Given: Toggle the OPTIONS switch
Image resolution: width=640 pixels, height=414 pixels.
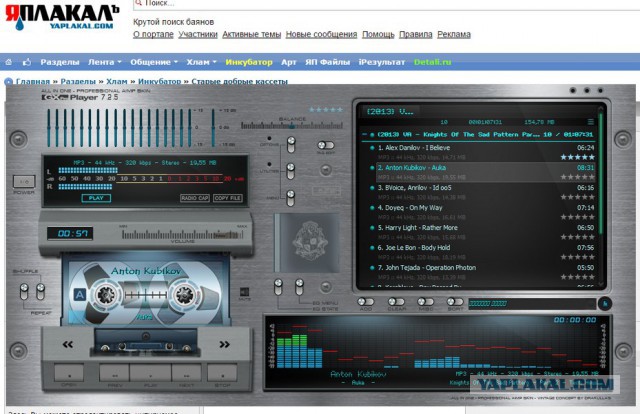Looking at the screenshot, I should (291, 145).
